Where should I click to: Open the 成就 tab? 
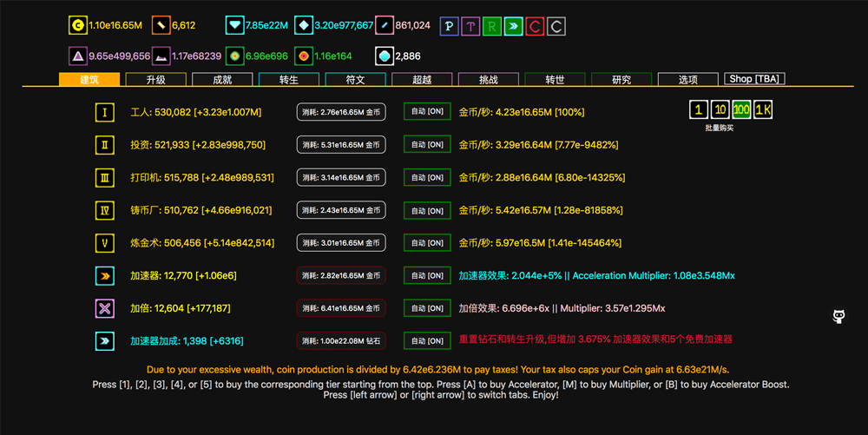[x=222, y=80]
